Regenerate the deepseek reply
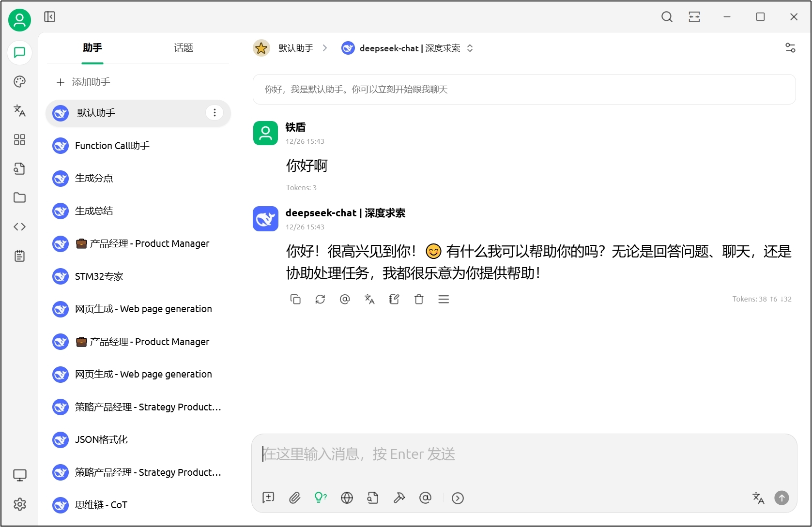This screenshot has width=812, height=528. click(x=320, y=300)
